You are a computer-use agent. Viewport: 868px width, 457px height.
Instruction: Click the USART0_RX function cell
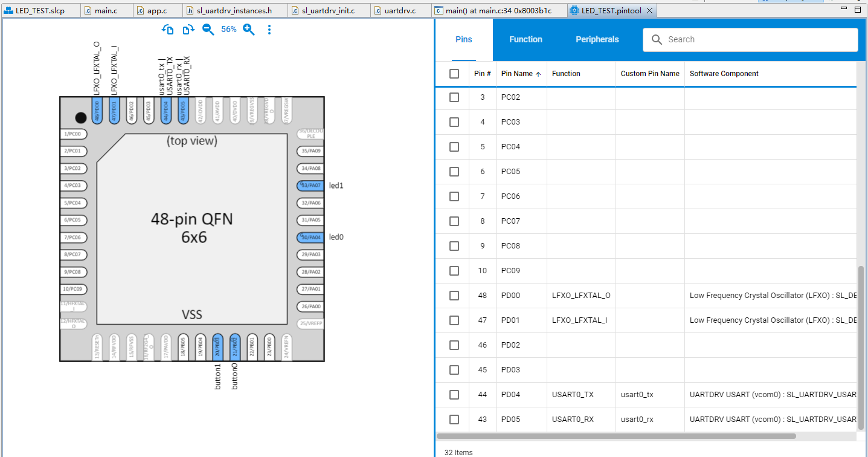[581, 420]
